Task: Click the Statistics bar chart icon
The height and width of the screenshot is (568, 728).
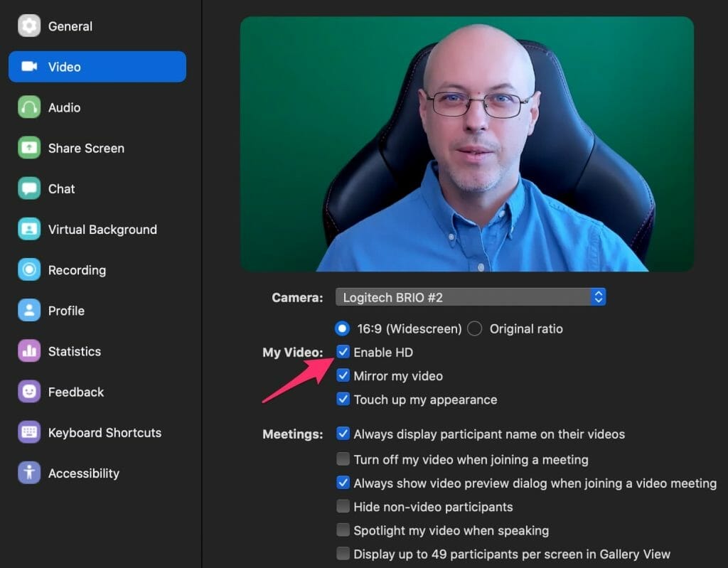Action: [x=29, y=351]
